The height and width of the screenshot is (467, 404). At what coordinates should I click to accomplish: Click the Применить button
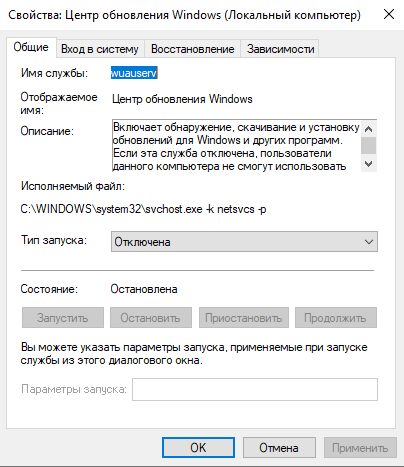pyautogui.click(x=360, y=447)
